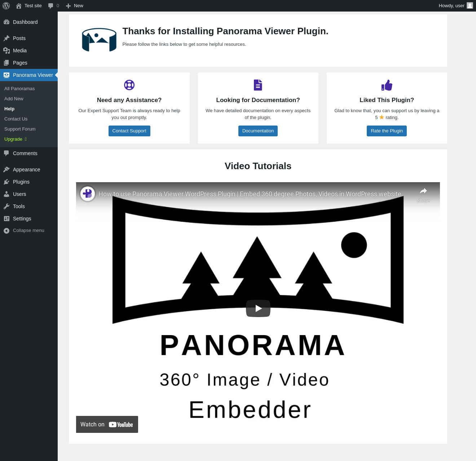Click the Panorama Viewer eye icon
This screenshot has width=476, height=461.
coord(6,75)
